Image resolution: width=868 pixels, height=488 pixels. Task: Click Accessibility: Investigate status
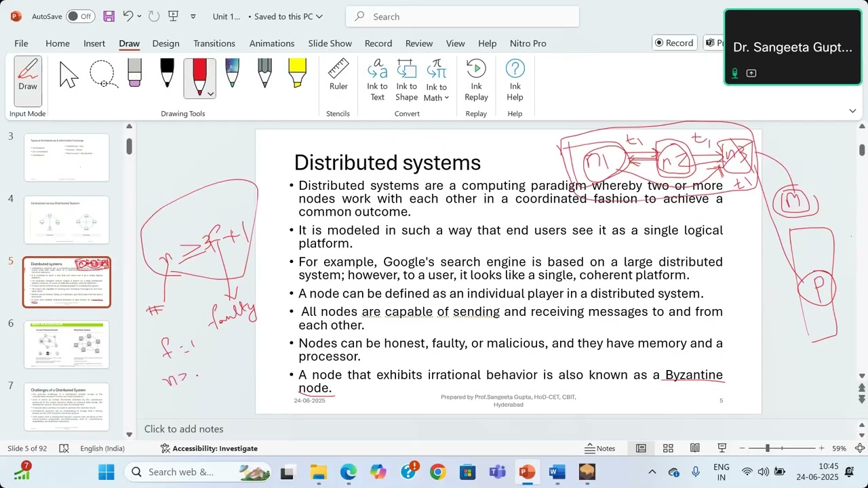pos(209,449)
